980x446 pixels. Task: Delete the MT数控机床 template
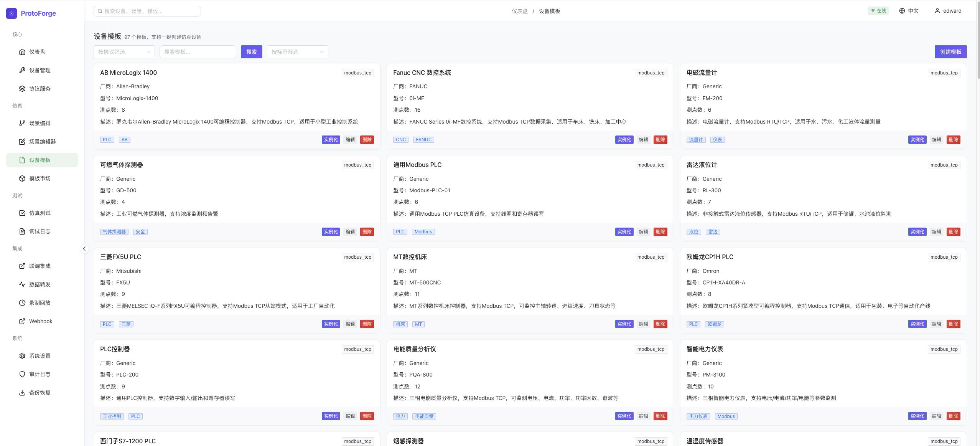[x=660, y=324]
